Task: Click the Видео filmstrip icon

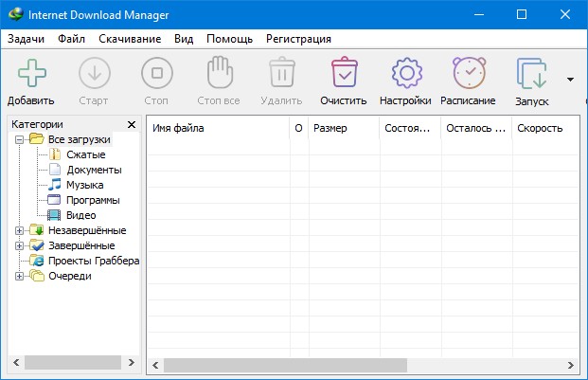Action: (54, 215)
